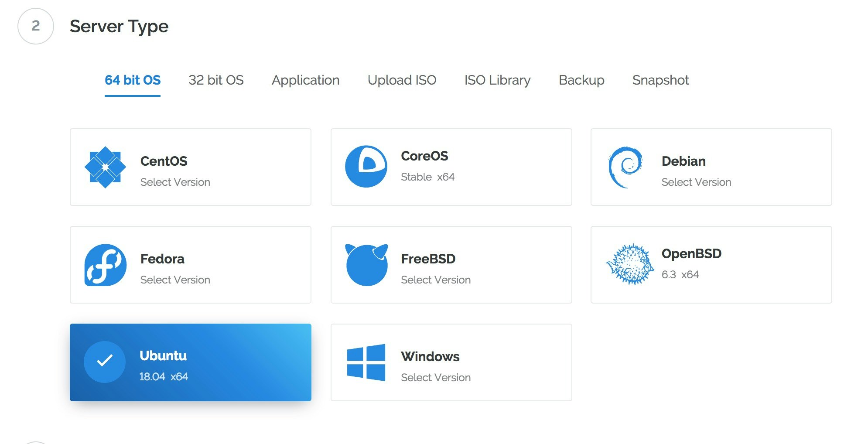Viewport: 868px width, 444px height.
Task: Select the OpenBSD 6.3 x64 label
Action: 680,274
